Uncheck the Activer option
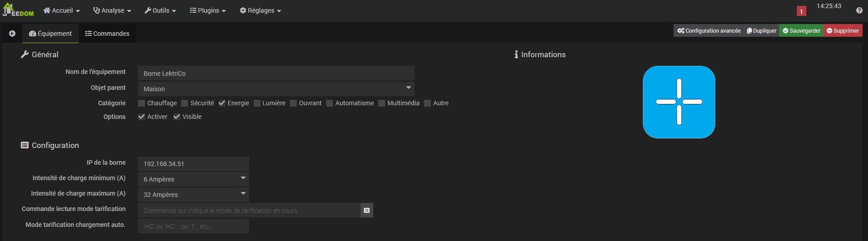This screenshot has width=868, height=241. coord(142,117)
